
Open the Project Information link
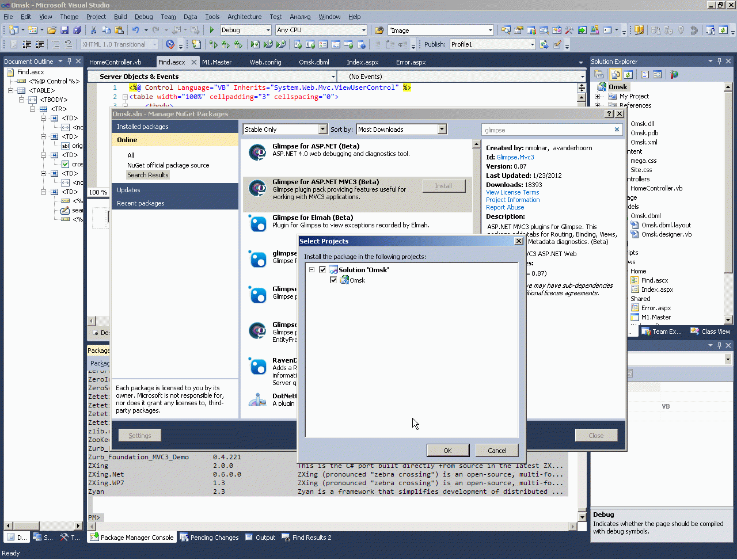pos(513,200)
